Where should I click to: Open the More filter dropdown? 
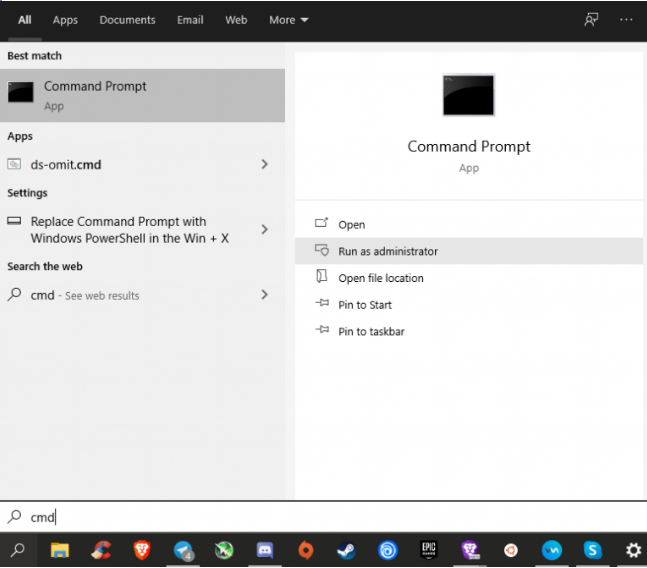(288, 20)
